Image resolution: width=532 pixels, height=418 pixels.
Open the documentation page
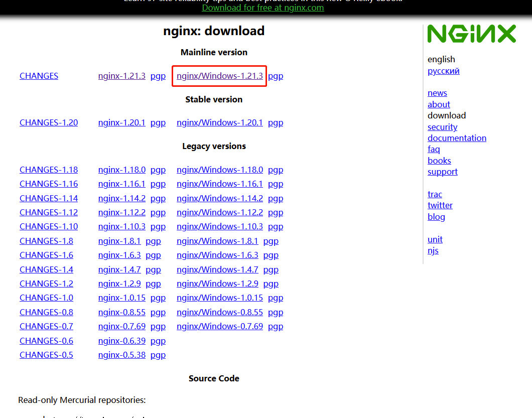pyautogui.click(x=457, y=137)
